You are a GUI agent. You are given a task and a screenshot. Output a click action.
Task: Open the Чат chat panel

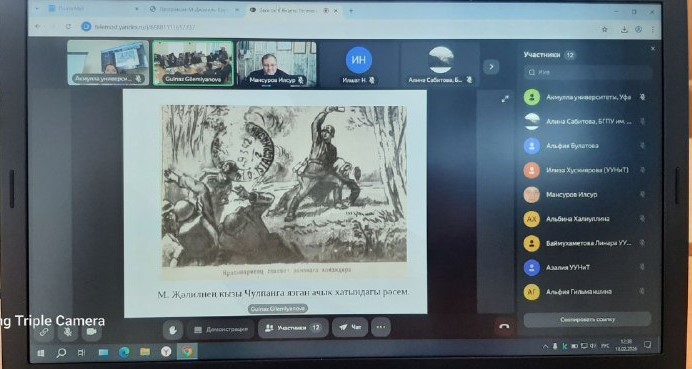350,328
